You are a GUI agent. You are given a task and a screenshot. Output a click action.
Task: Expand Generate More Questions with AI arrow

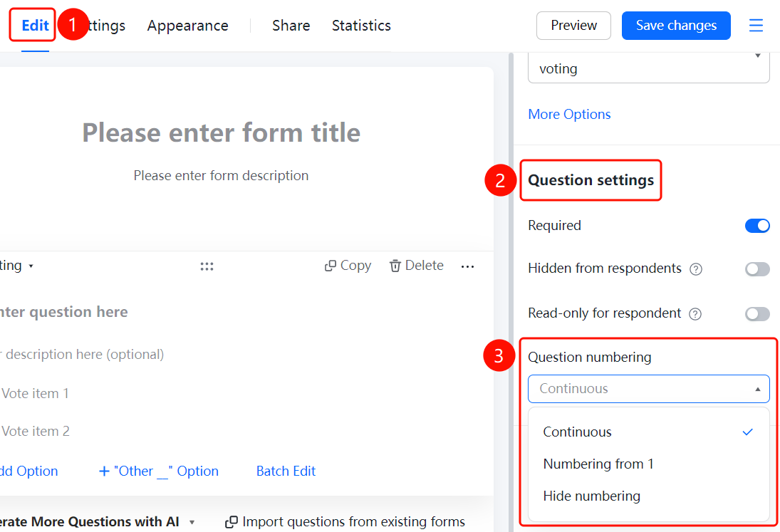tap(192, 523)
